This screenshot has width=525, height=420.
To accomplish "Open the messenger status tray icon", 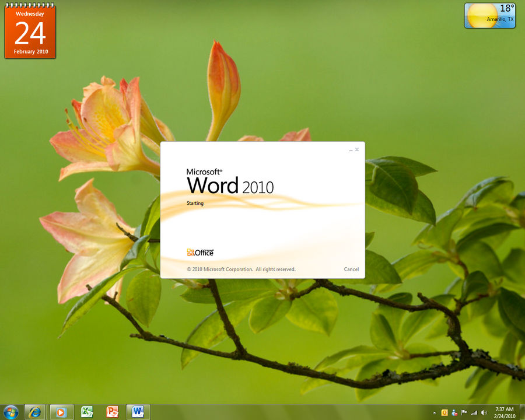I will coord(454,412).
